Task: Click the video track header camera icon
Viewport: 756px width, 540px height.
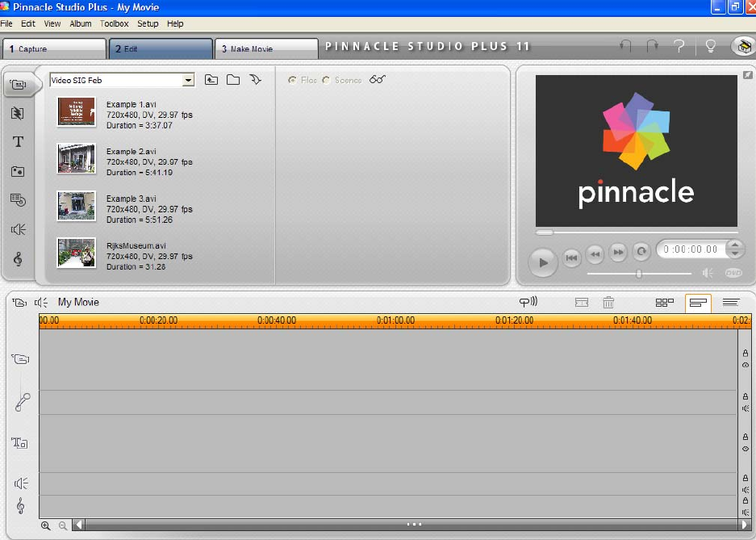Action: (20, 358)
